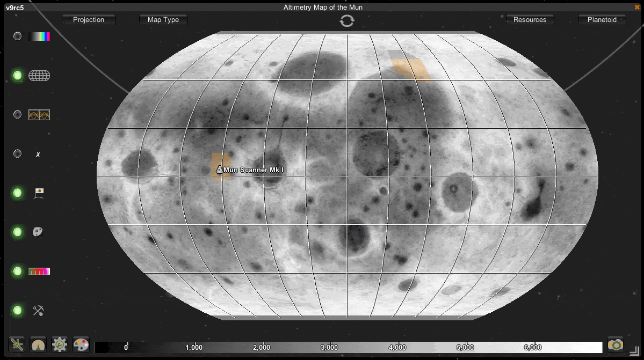The image size is (644, 360).
Task: Select the Mun Scanner Mk I vessel icon
Action: click(219, 170)
